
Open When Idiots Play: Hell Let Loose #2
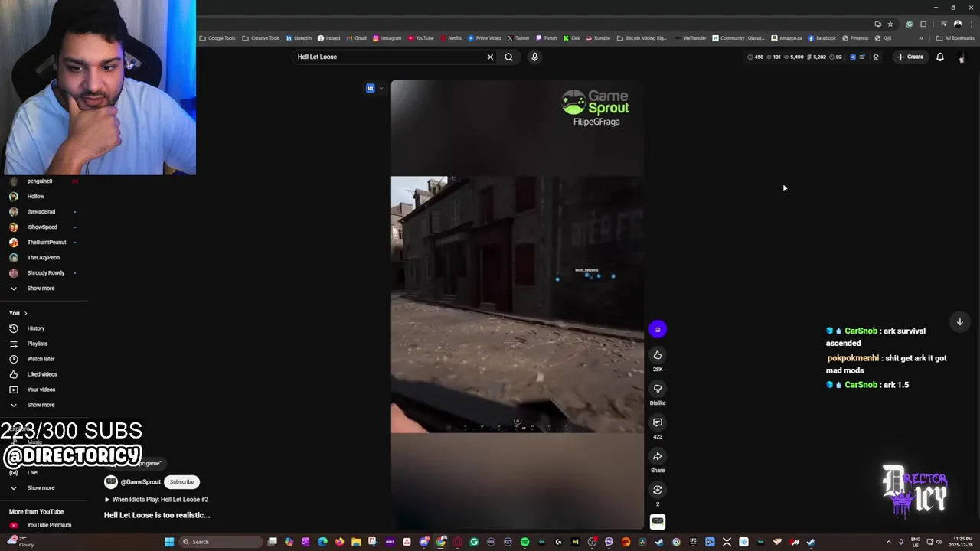(157, 500)
